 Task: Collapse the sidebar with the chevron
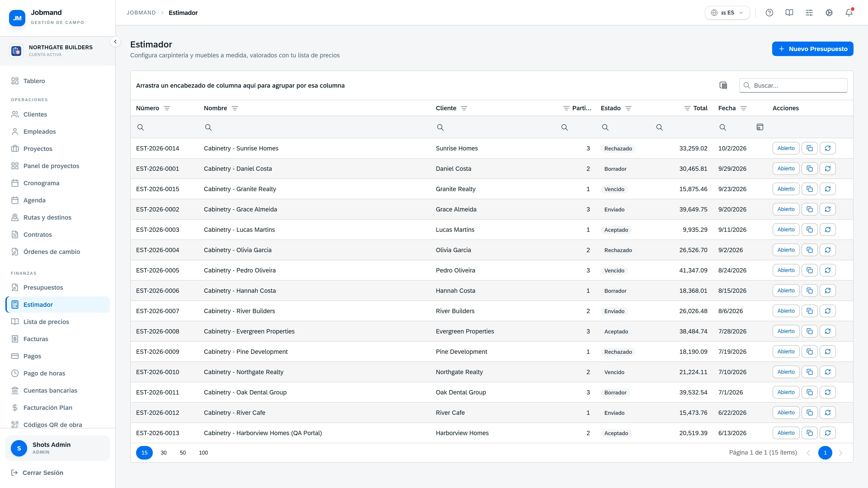tap(115, 42)
